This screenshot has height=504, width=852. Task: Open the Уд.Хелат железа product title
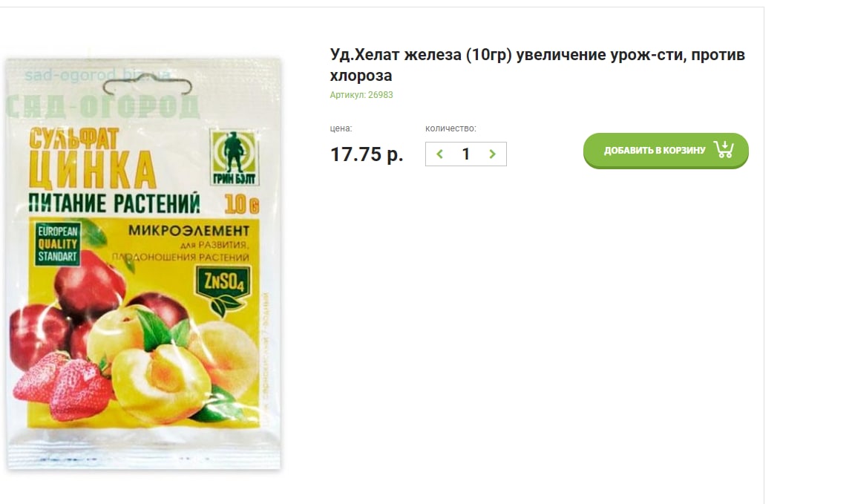(x=537, y=65)
